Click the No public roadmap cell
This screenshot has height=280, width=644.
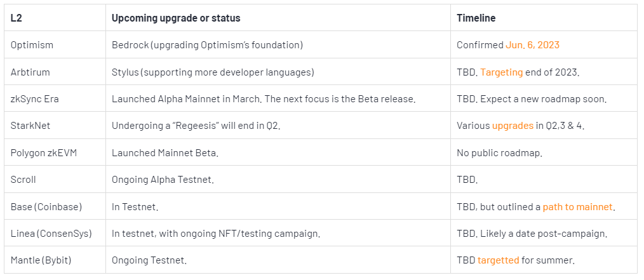[x=544, y=153]
